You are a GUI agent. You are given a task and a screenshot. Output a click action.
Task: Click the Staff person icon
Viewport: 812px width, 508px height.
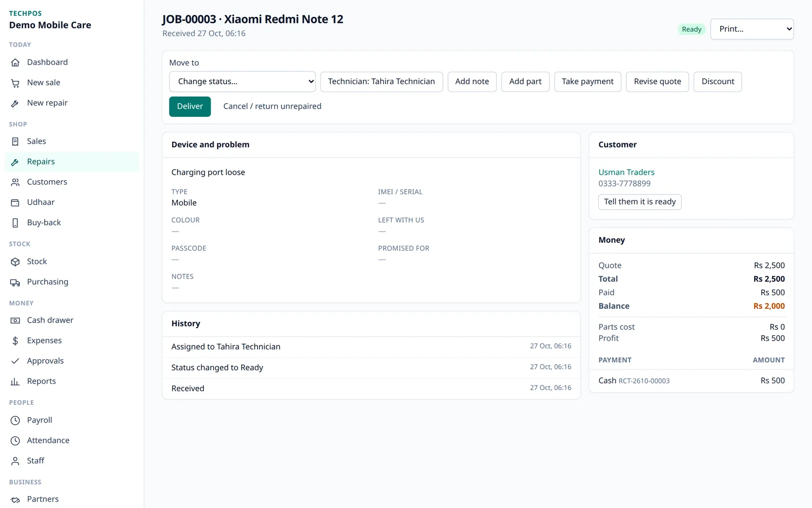coord(15,461)
